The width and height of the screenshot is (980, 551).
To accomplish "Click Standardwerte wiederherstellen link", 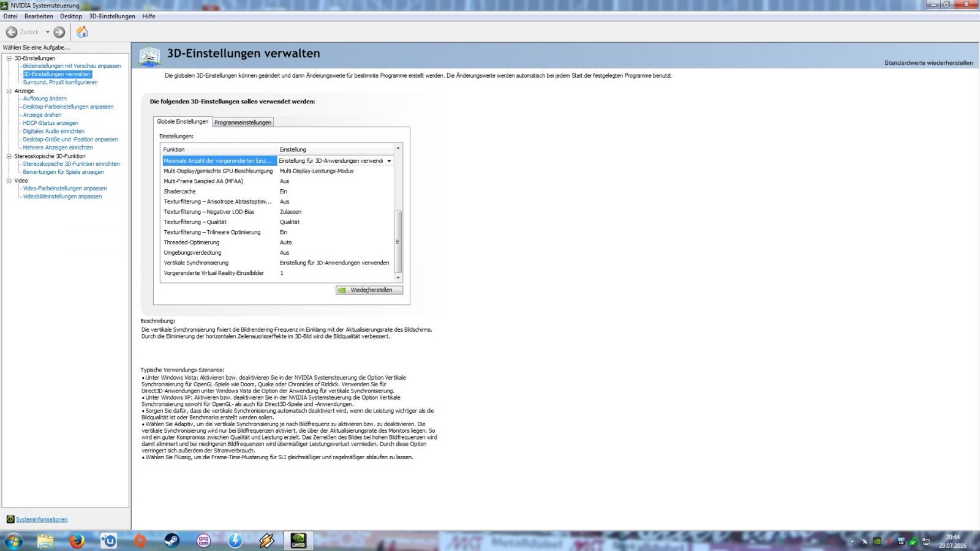I will [929, 62].
